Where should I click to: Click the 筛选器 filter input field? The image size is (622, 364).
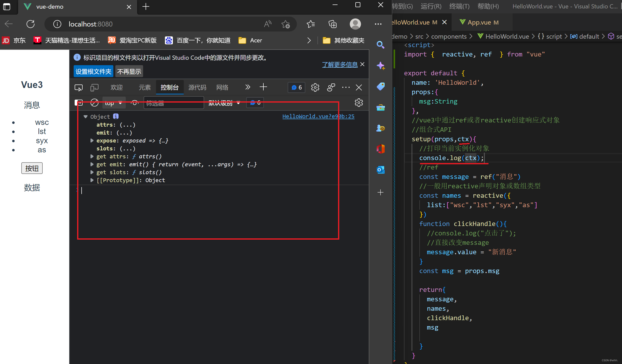(174, 103)
